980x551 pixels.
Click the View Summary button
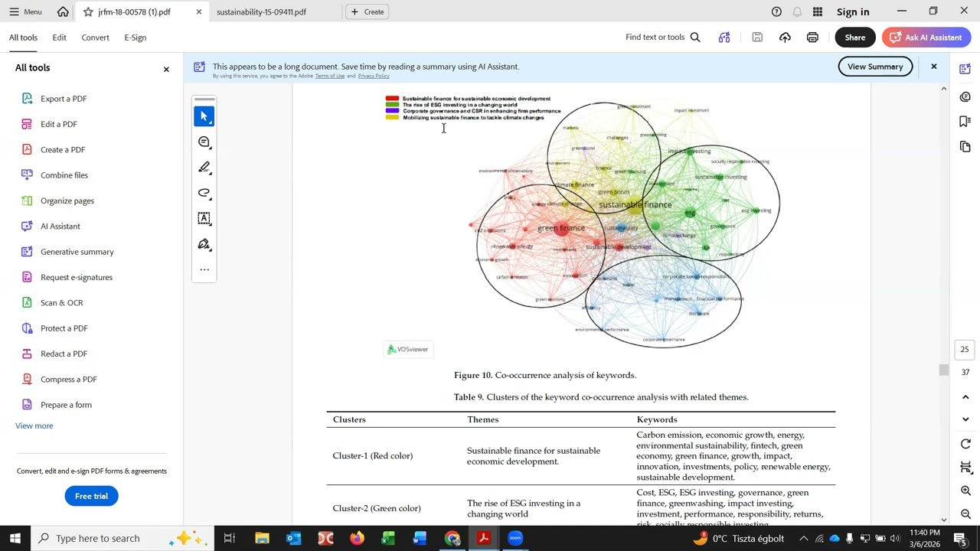point(875,67)
